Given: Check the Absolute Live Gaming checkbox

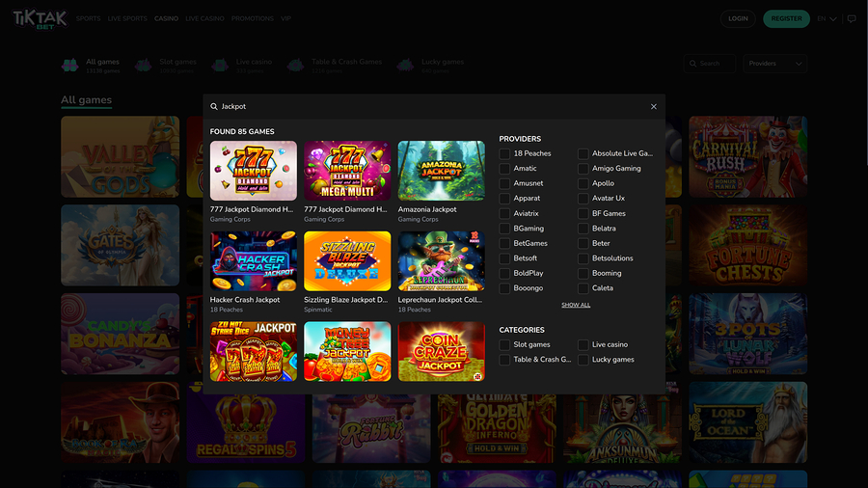Looking at the screenshot, I should [x=583, y=153].
